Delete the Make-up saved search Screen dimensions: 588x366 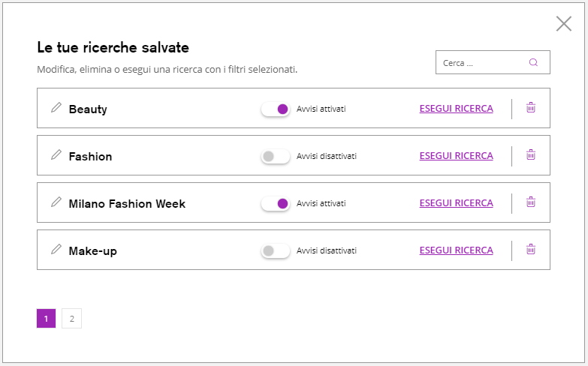(531, 250)
